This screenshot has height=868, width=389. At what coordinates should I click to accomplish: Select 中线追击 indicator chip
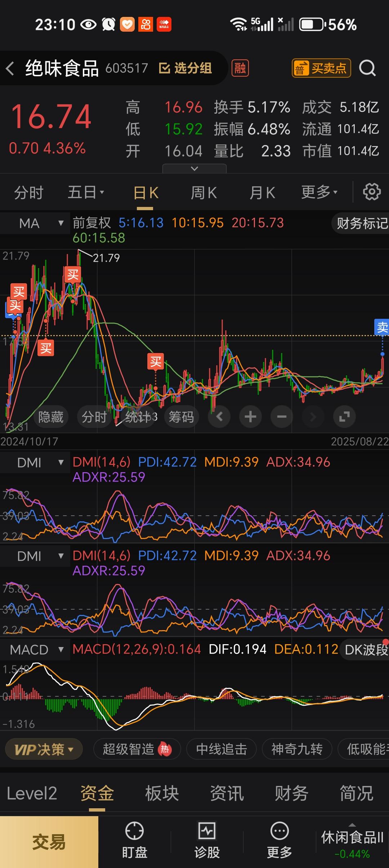click(x=222, y=749)
